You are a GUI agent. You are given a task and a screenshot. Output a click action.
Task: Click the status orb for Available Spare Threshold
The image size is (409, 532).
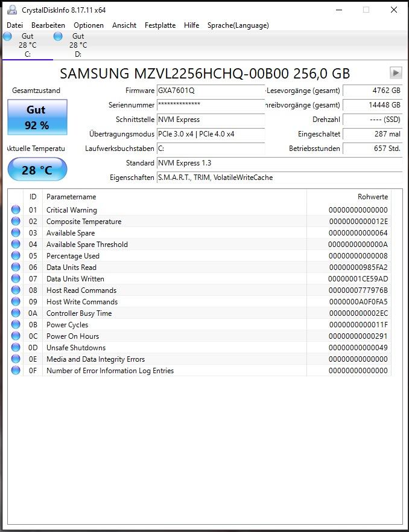16,244
